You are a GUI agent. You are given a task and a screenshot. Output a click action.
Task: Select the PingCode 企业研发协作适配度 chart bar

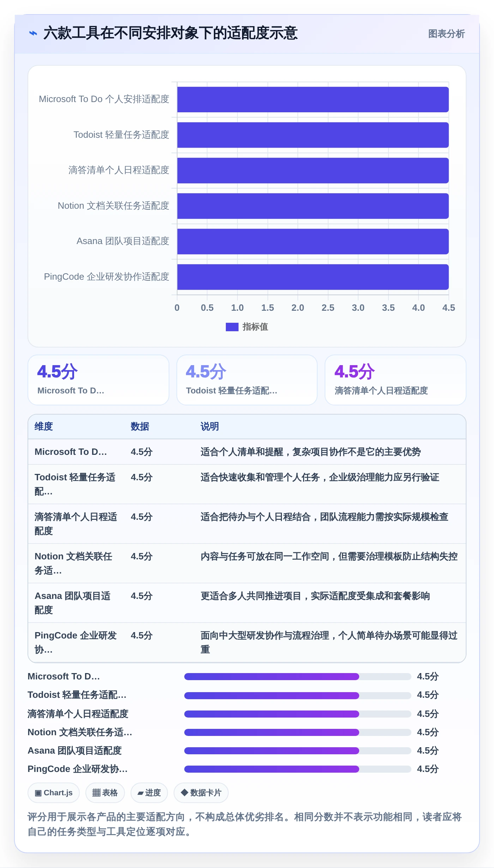(x=313, y=277)
